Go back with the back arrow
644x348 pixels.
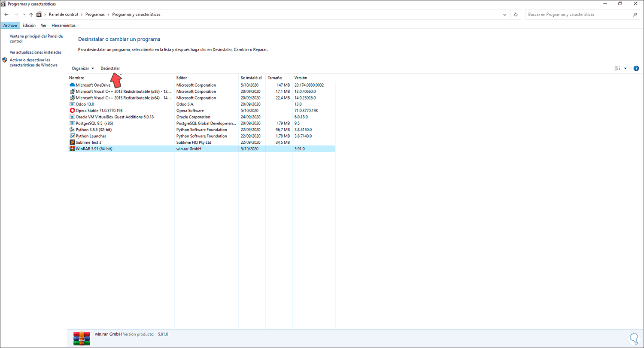(6, 15)
